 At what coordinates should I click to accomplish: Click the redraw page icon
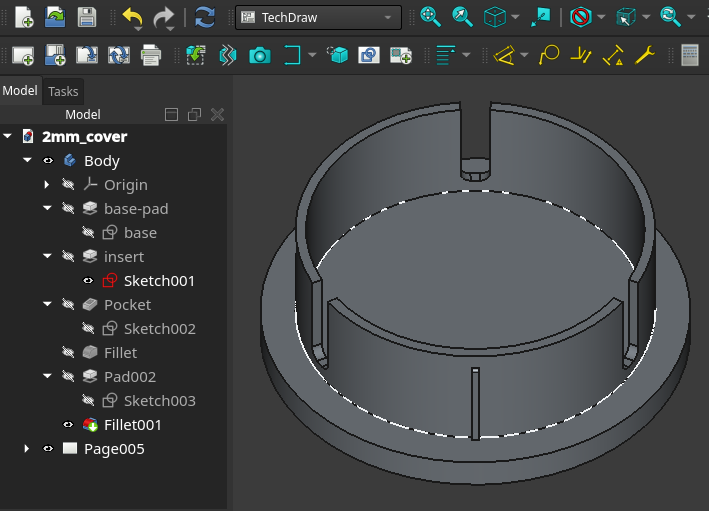(118, 56)
